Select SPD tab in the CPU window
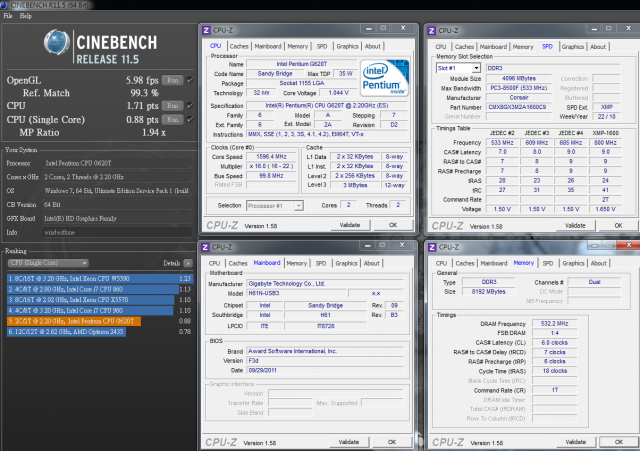This screenshot has width=640, height=451. point(322,46)
